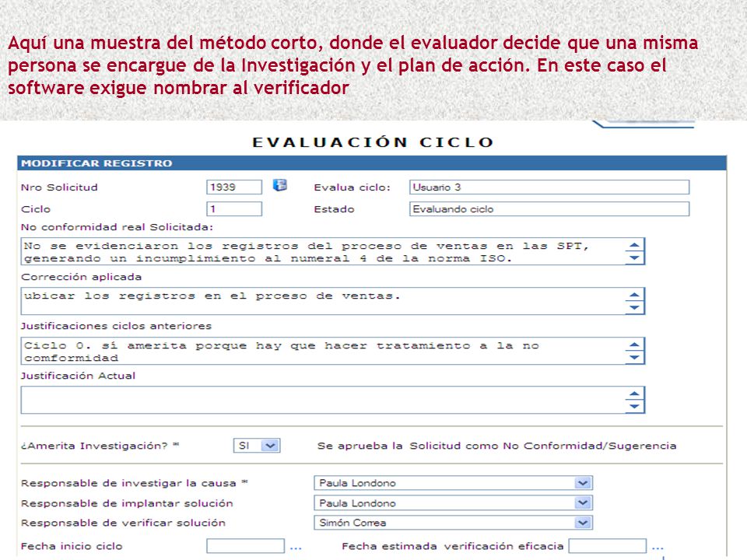The height and width of the screenshot is (560, 747).
Task: Click down arrow of Justificaciones ciclos anteriores box
Action: pyautogui.click(x=634, y=358)
